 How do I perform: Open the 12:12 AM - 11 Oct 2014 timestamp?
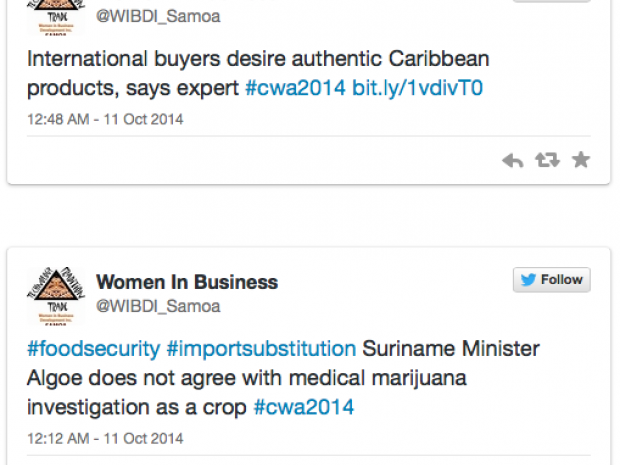(x=105, y=439)
